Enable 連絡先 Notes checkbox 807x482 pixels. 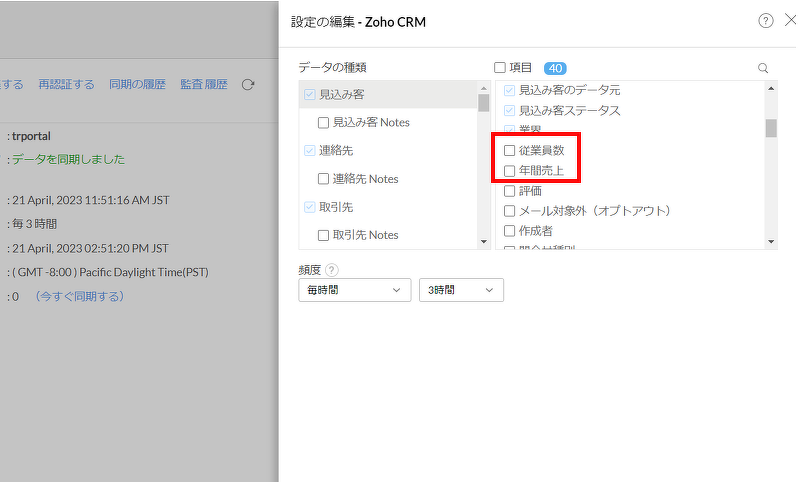[x=323, y=179]
